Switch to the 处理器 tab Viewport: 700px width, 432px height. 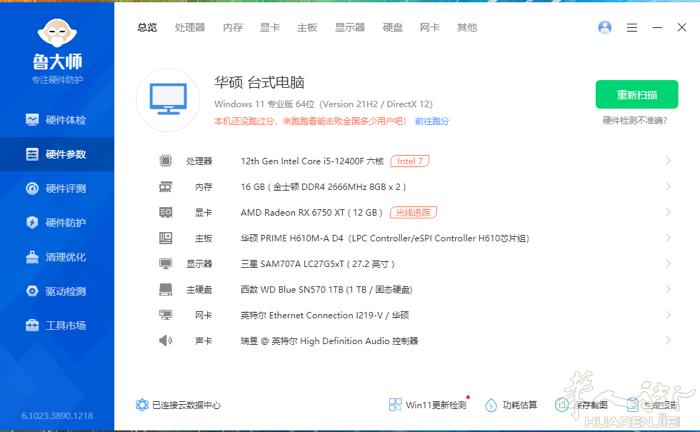(x=190, y=28)
